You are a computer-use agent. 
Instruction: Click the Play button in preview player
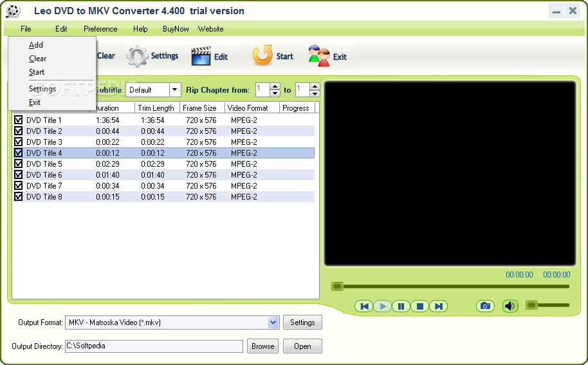point(383,306)
